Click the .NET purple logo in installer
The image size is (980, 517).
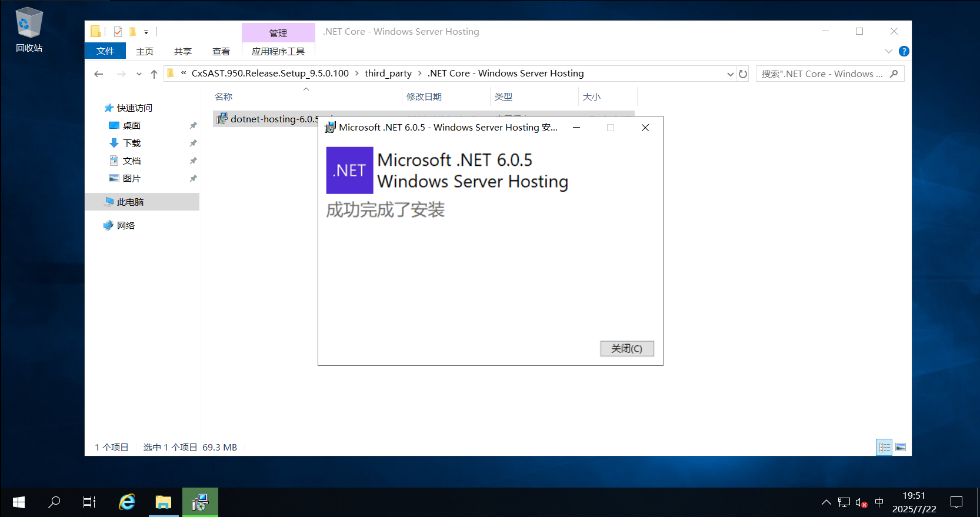point(349,170)
